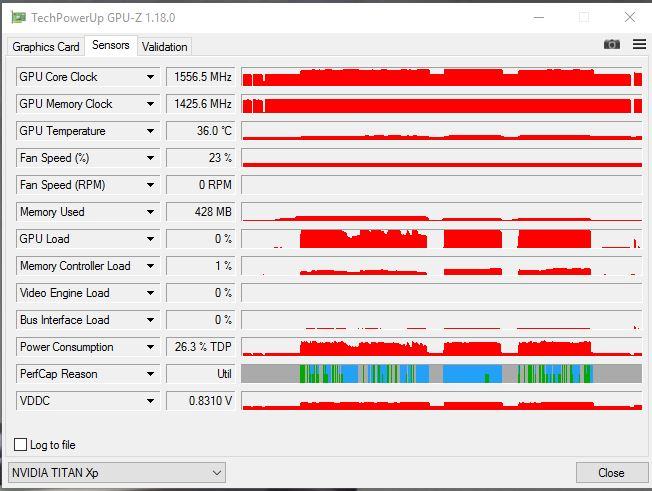
Task: Click the 428 MB memory used value
Action: pos(200,212)
